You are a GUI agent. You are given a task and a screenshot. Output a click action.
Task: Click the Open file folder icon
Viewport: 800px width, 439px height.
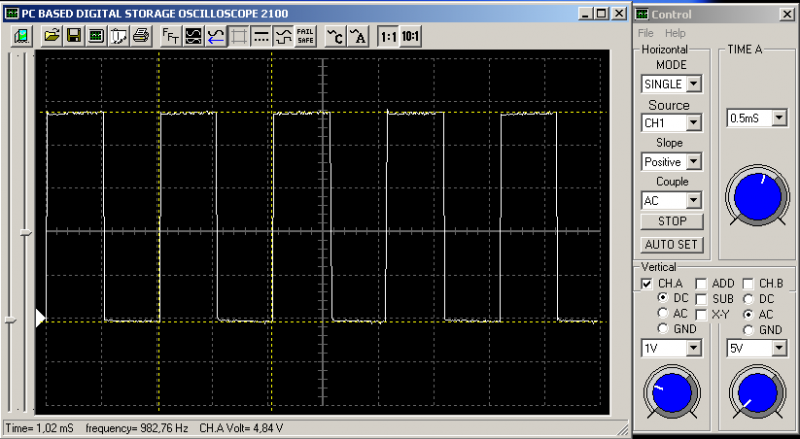click(52, 36)
